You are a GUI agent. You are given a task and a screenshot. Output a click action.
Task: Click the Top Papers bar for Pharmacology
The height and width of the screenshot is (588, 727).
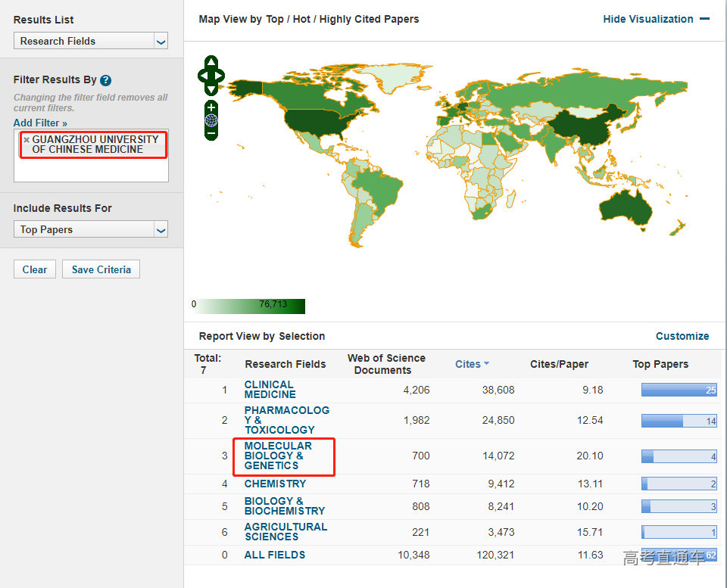(x=679, y=421)
